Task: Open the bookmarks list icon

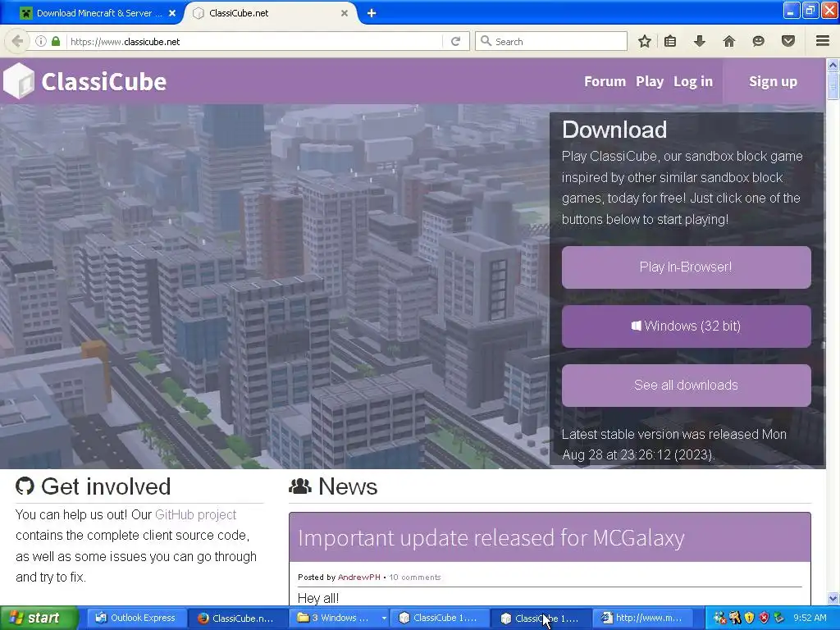Action: (670, 41)
